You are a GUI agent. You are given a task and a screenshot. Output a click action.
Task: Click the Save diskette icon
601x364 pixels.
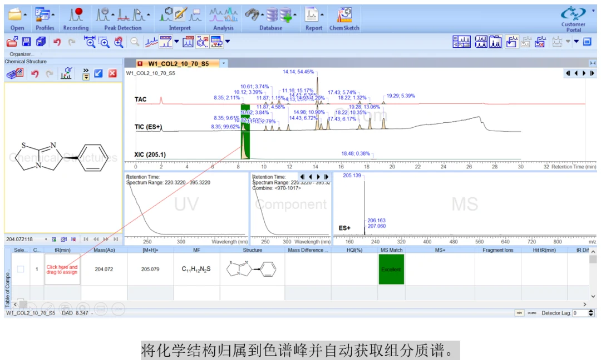point(27,42)
